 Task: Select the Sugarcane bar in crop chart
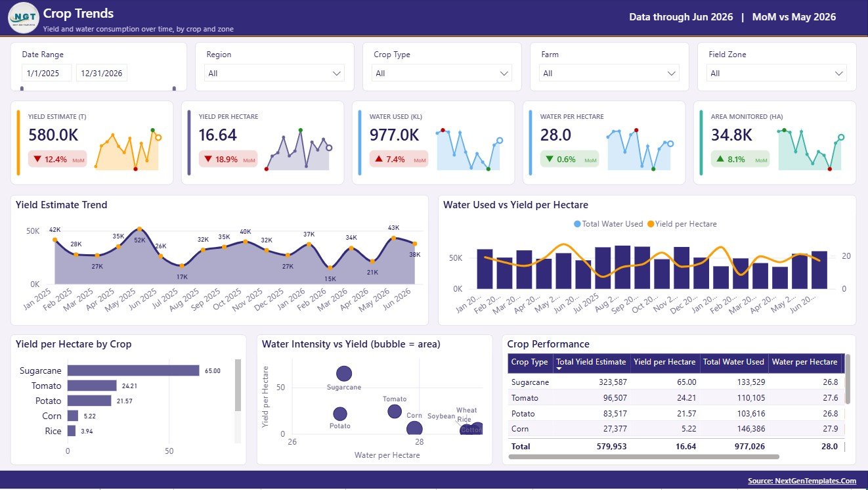click(133, 370)
